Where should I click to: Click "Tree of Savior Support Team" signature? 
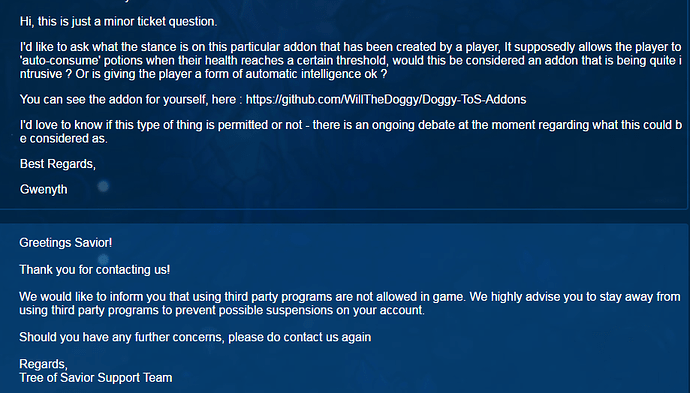pyautogui.click(x=96, y=378)
